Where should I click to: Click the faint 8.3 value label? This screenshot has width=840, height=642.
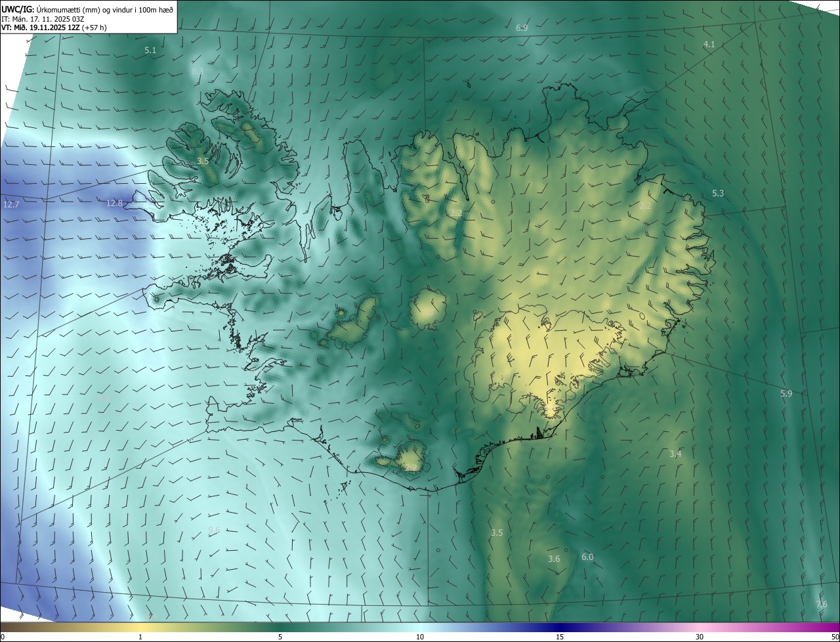198,71
